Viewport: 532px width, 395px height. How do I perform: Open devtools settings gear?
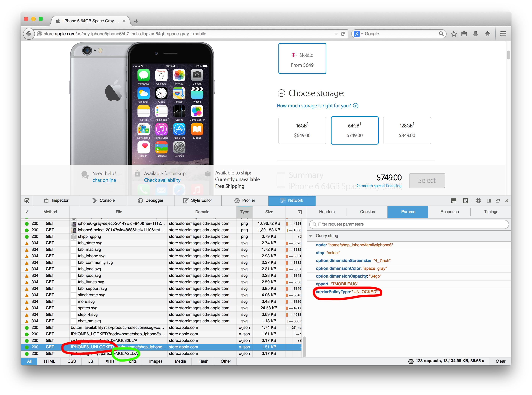click(478, 201)
